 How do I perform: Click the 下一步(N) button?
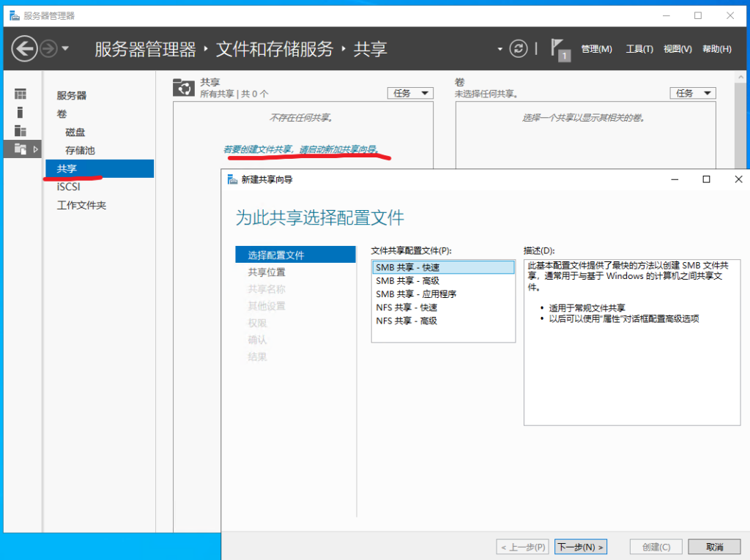[580, 547]
